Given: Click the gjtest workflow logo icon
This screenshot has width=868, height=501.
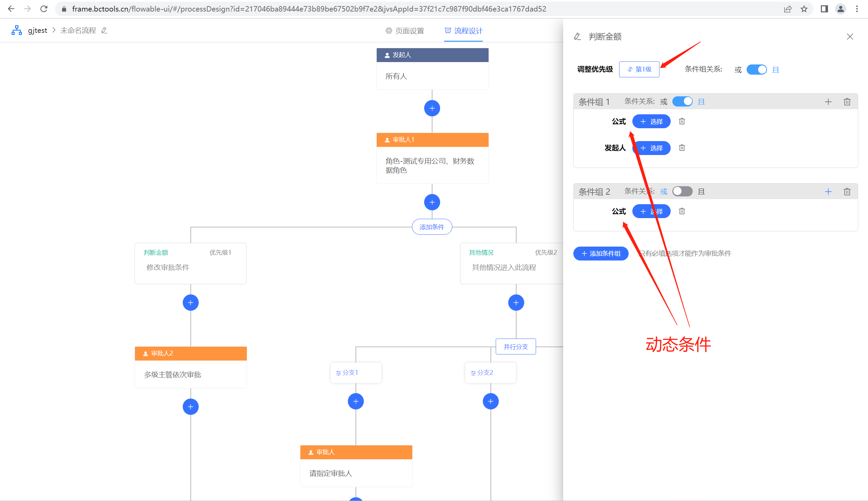Looking at the screenshot, I should 17,30.
